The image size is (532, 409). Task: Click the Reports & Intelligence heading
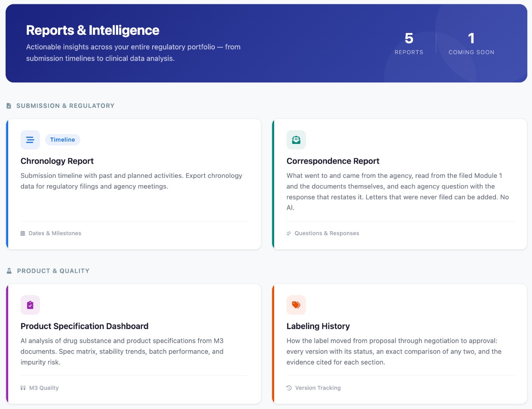pyautogui.click(x=93, y=30)
